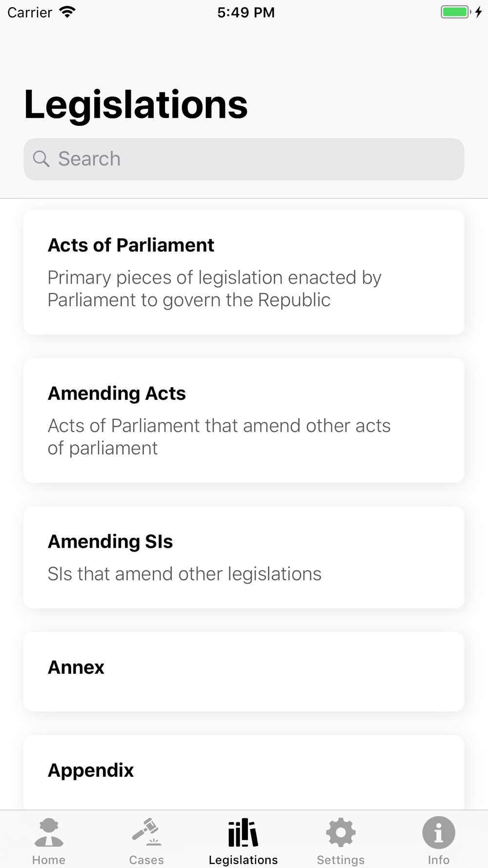Open the Acts of Parliament card
Screen dimensions: 488x868
click(x=244, y=272)
